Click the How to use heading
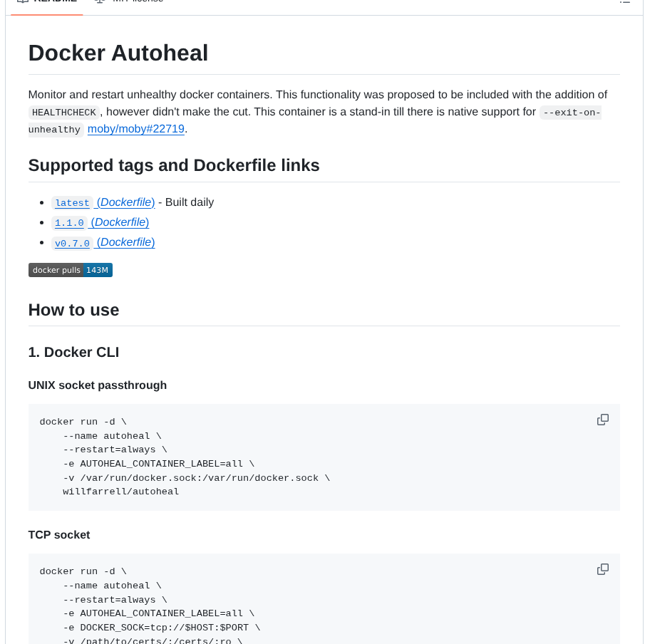 tap(73, 310)
